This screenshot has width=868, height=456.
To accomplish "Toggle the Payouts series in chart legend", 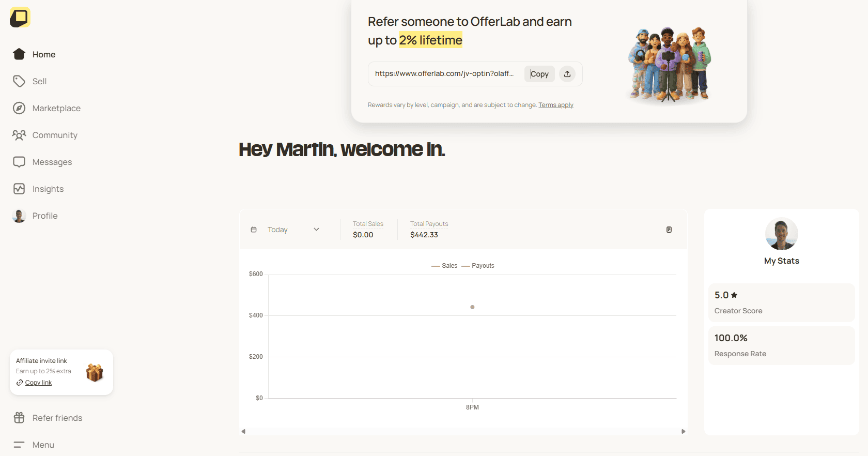I will [478, 266].
